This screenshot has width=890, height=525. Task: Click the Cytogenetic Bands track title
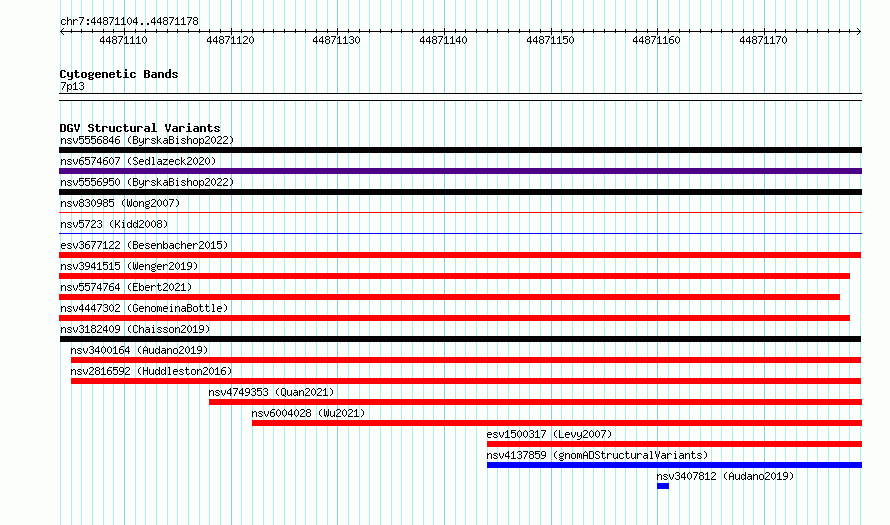pyautogui.click(x=119, y=74)
